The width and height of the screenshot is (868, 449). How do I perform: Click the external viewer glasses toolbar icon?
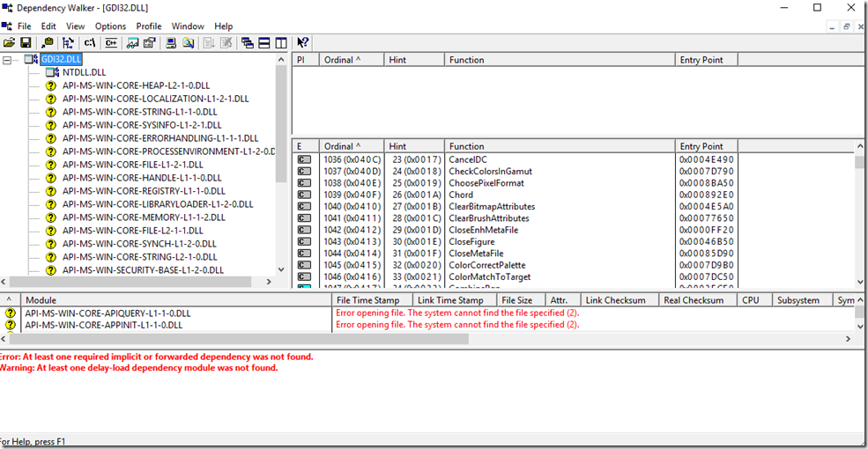coord(132,42)
